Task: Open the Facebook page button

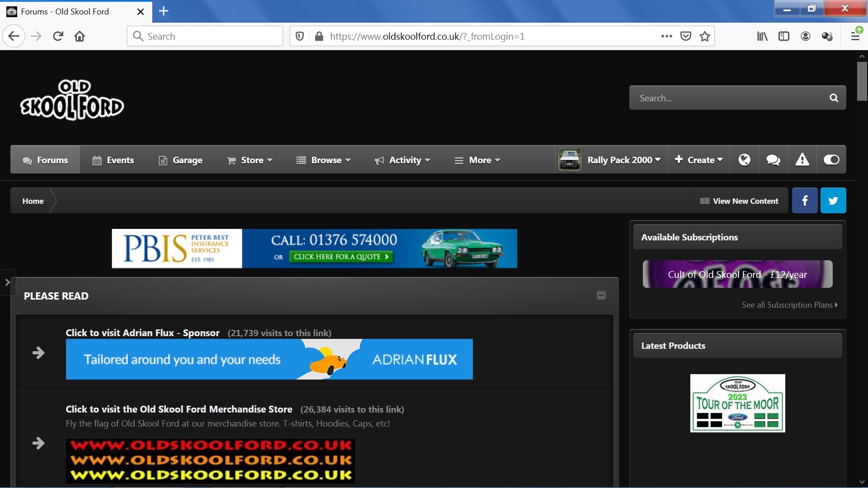Action: tap(805, 201)
